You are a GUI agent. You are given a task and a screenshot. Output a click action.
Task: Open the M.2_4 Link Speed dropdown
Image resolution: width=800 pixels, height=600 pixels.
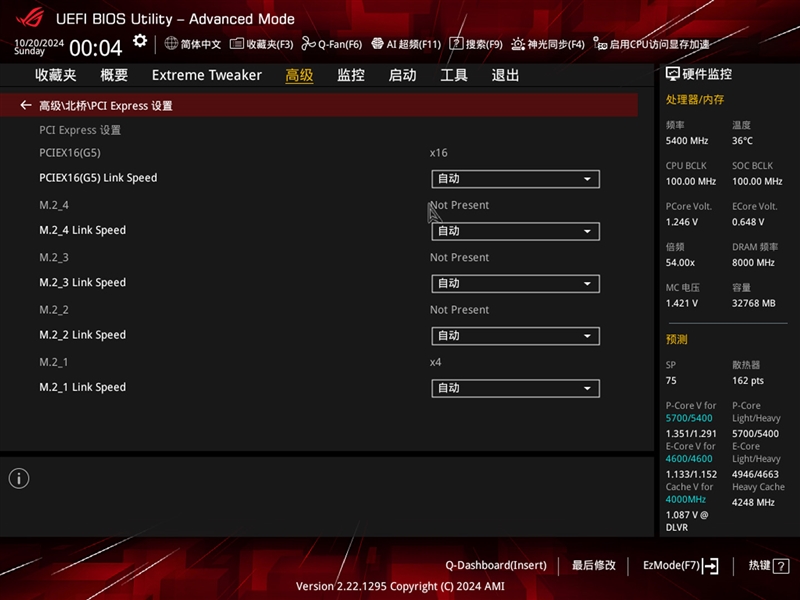click(x=515, y=231)
